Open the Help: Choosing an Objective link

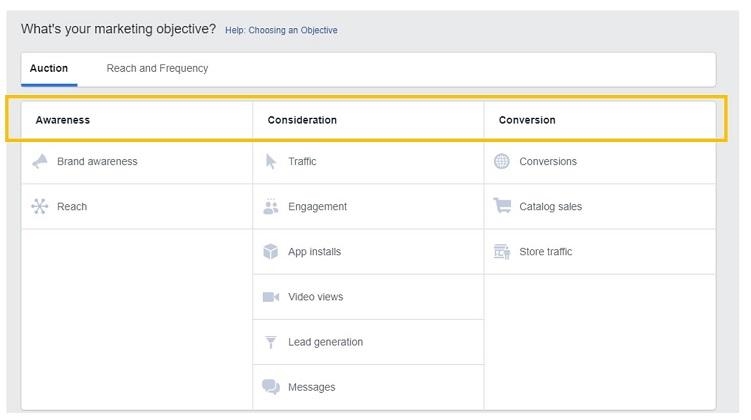point(281,31)
